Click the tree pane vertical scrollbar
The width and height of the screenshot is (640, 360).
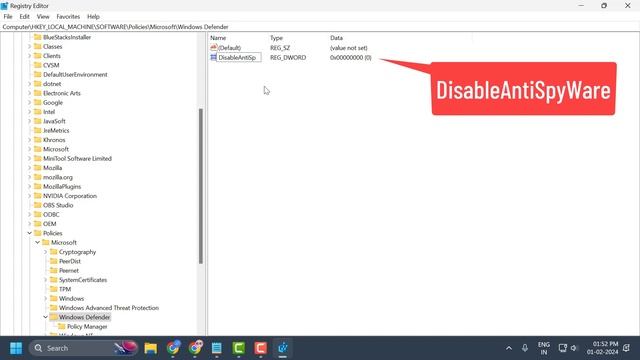click(x=200, y=186)
